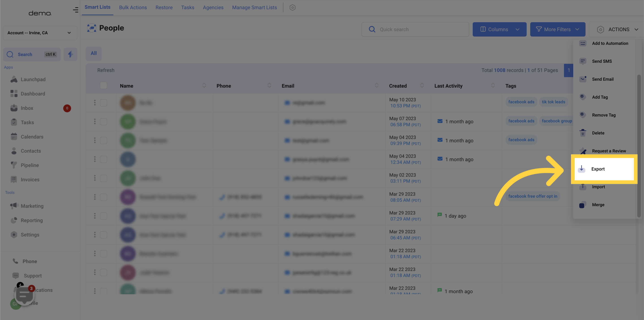Check the row created May 04 09:39 PM
644x320 pixels.
103,140
